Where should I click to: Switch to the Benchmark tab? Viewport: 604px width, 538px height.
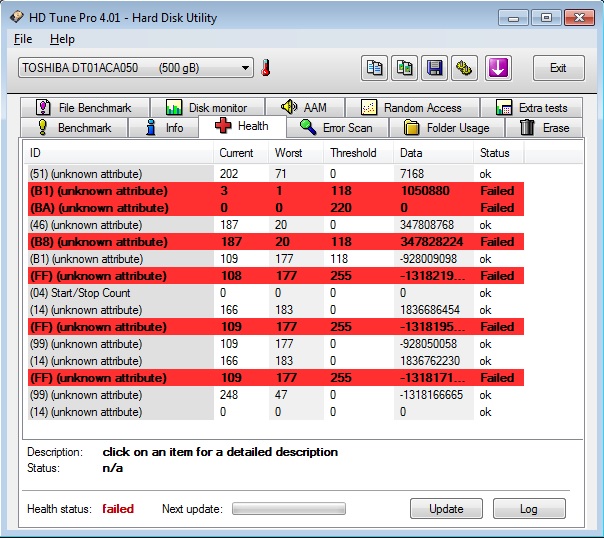click(74, 127)
